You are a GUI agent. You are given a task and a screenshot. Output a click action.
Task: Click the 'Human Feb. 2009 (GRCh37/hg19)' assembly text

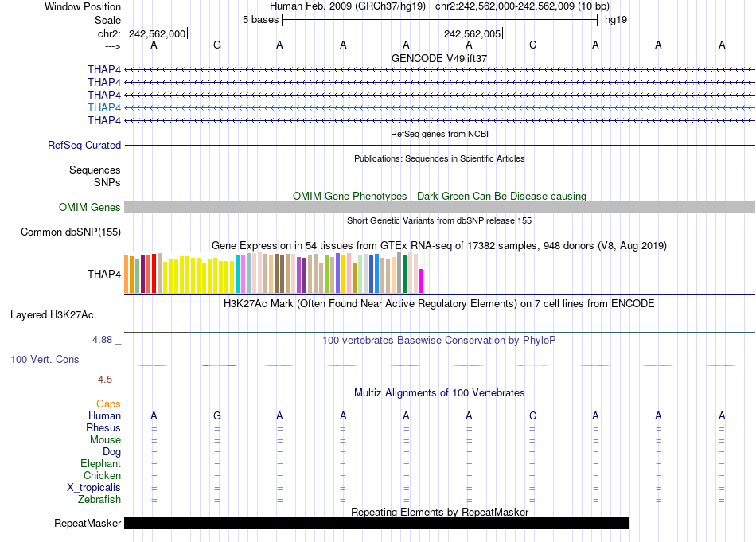point(348,6)
